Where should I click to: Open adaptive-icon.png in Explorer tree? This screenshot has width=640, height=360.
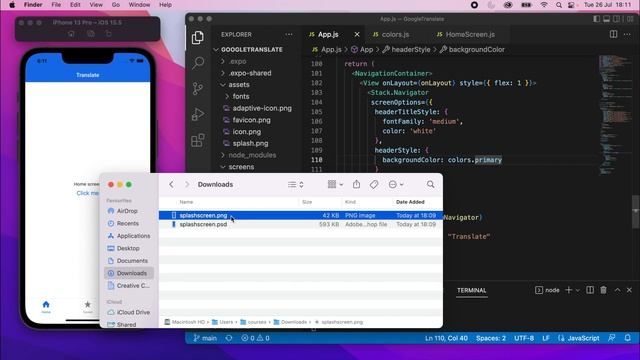click(262, 108)
